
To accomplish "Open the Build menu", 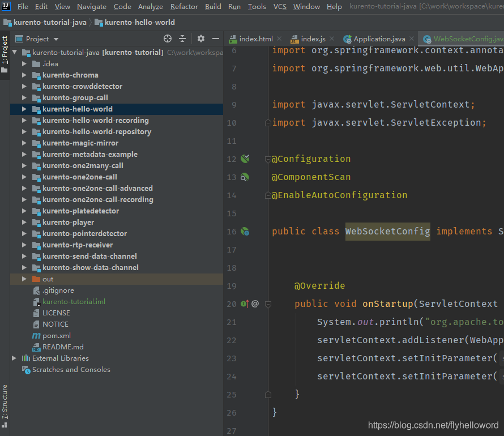I will click(213, 6).
